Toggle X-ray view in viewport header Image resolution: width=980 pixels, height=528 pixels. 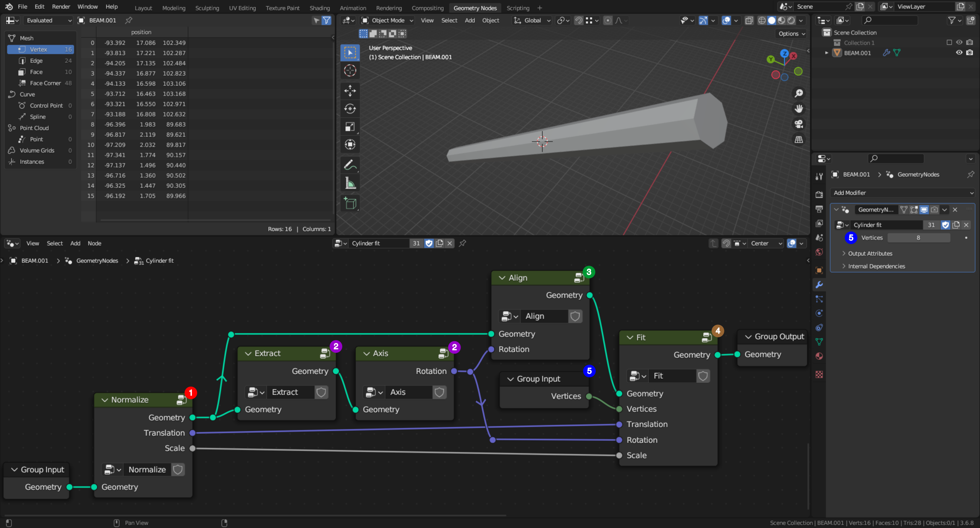[749, 20]
